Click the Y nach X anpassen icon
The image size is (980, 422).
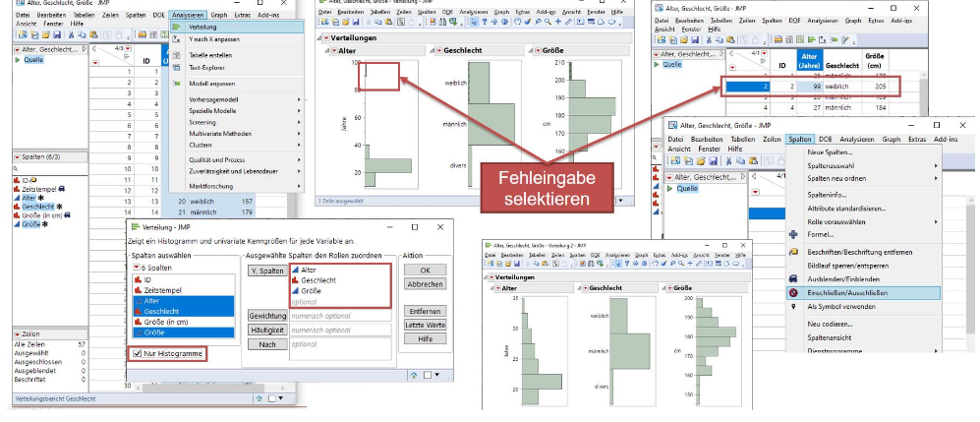click(176, 40)
